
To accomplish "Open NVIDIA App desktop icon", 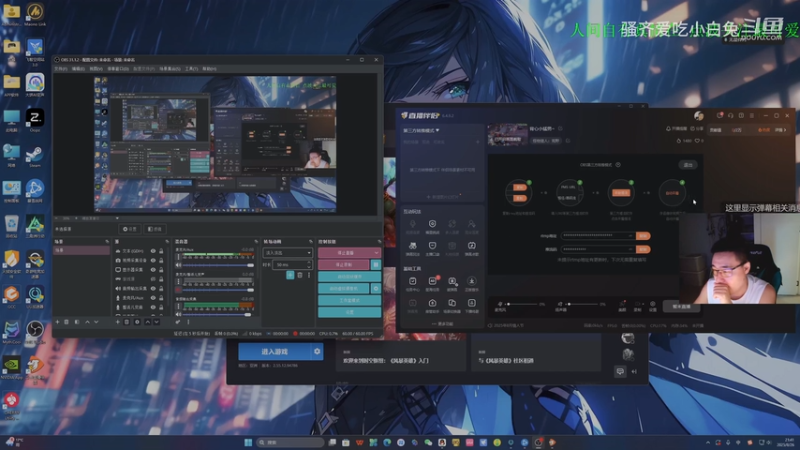I will pos(11,365).
